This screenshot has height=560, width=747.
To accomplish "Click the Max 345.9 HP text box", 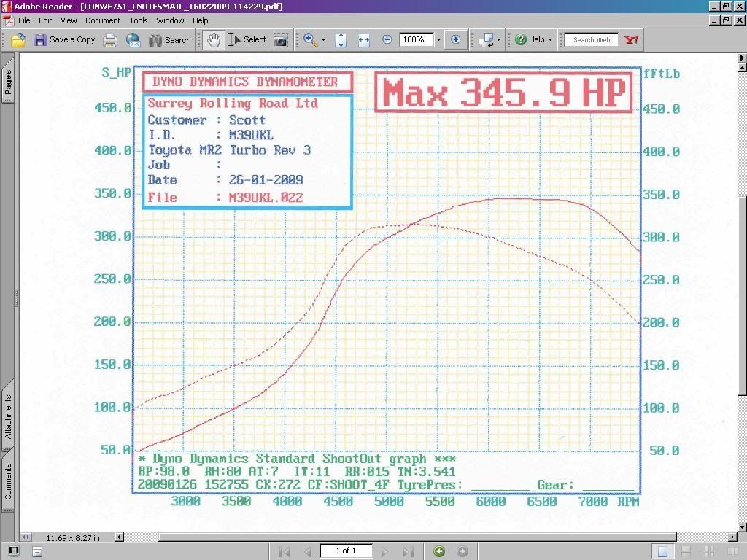I will [x=503, y=93].
